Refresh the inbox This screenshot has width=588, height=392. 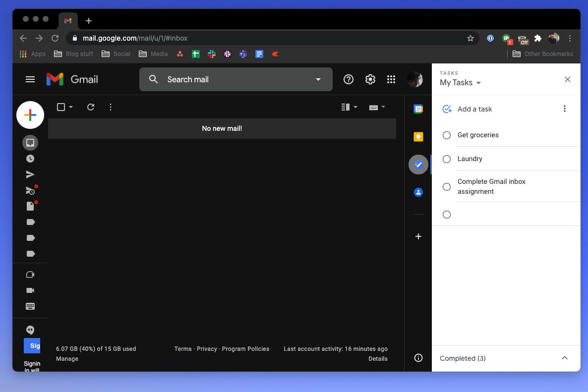(x=91, y=107)
